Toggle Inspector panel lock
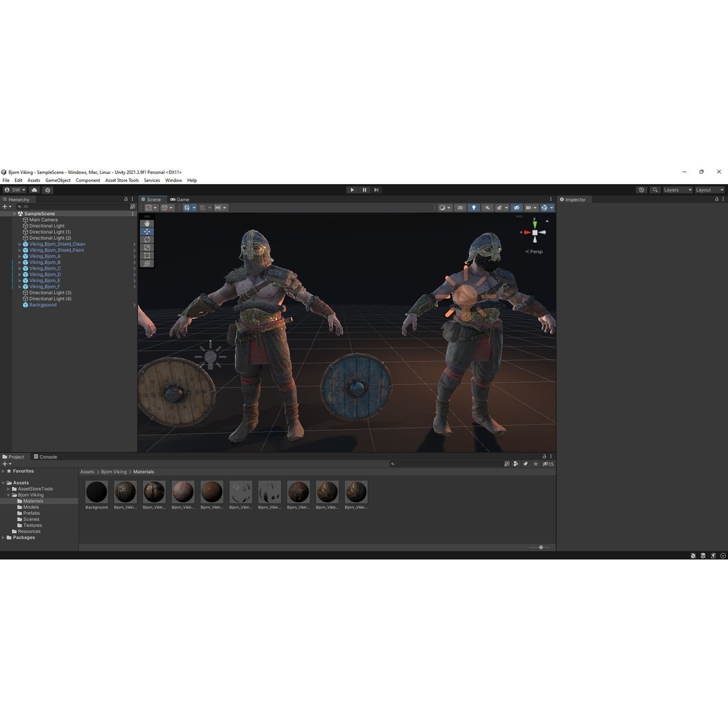Viewport: 728px width, 728px height. click(717, 199)
